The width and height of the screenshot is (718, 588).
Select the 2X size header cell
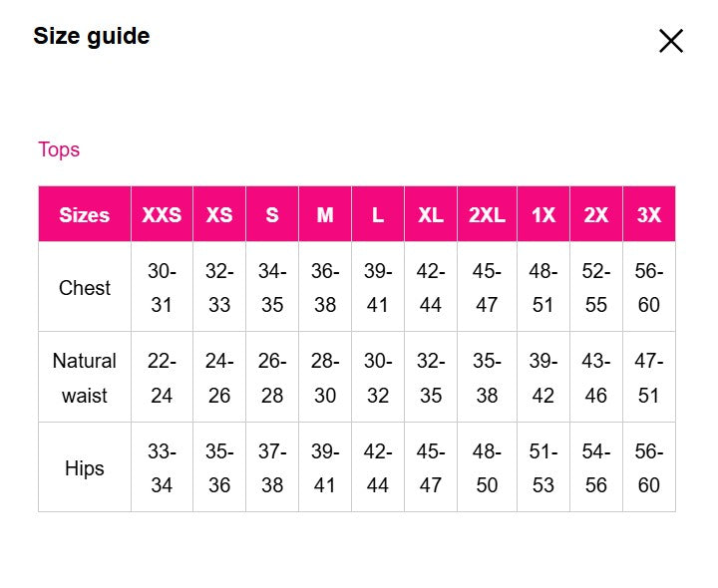596,214
